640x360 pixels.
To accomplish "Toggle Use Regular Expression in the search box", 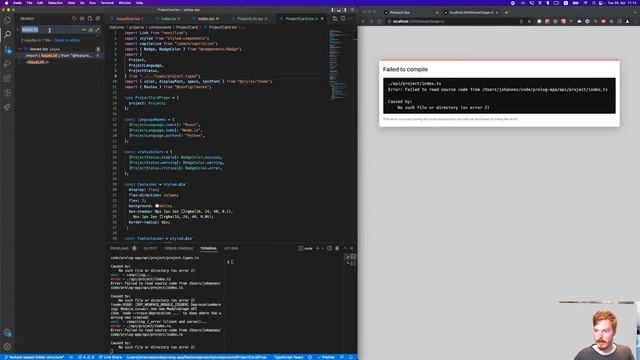I will pyautogui.click(x=97, y=29).
